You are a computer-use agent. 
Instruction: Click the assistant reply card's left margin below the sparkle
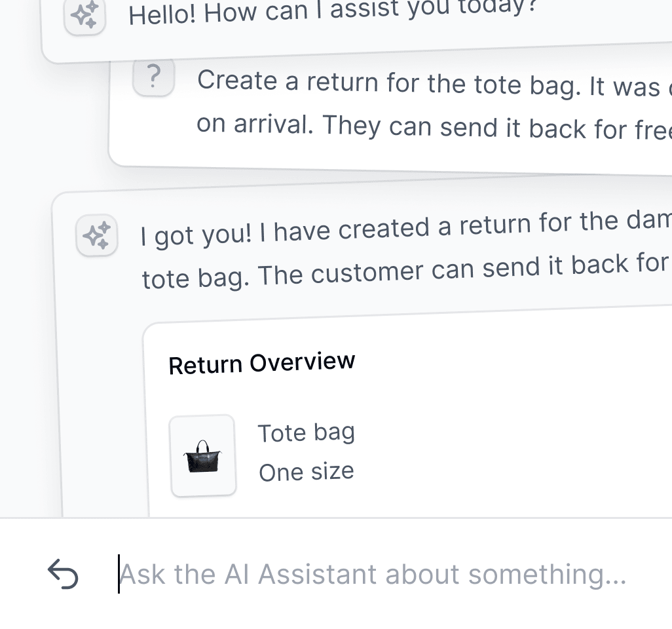(x=98, y=386)
